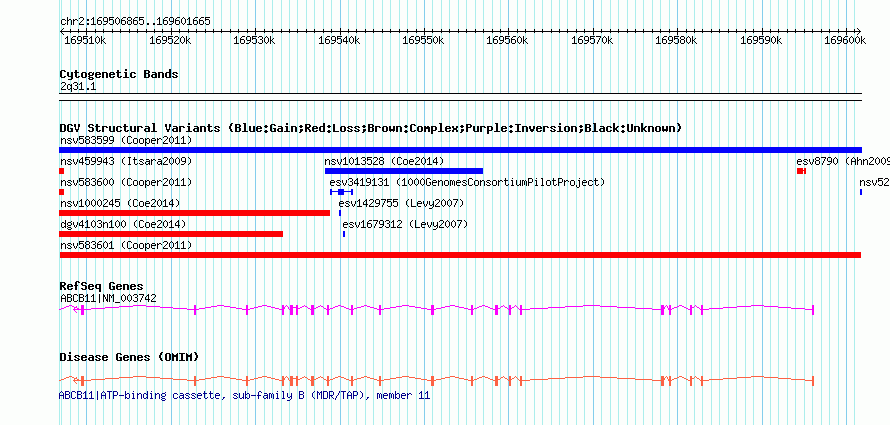Click the 169570k ruler tick label

click(x=593, y=40)
